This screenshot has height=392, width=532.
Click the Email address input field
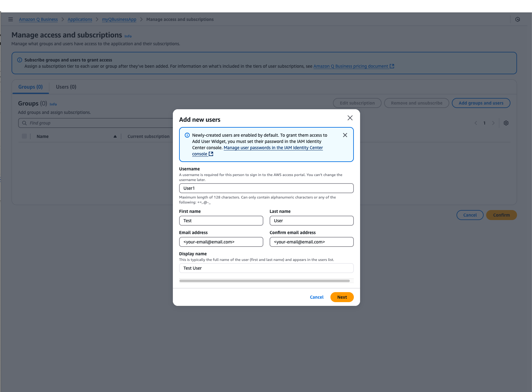pos(221,242)
